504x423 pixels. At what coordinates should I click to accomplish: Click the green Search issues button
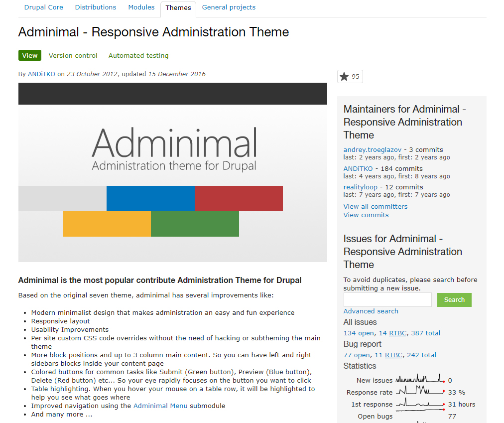point(454,300)
